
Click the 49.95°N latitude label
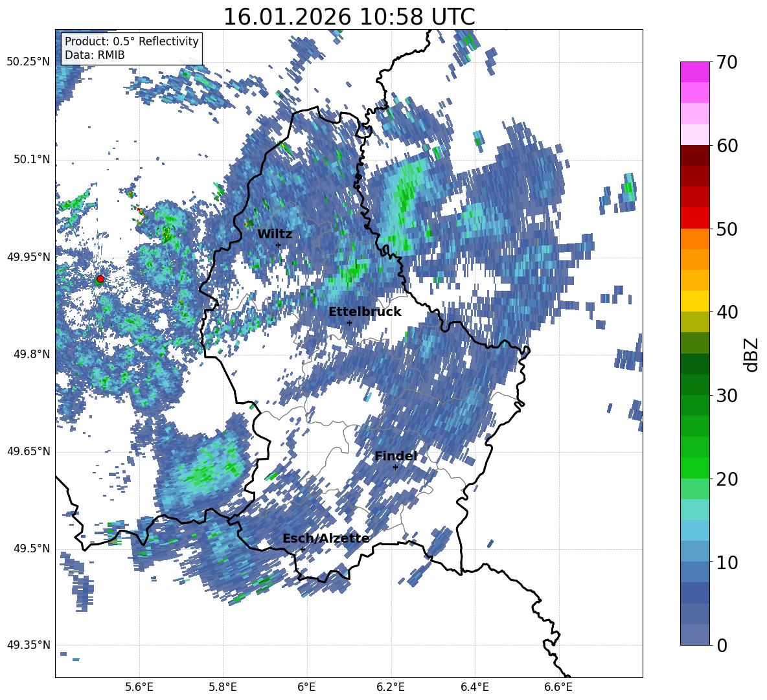(x=29, y=256)
